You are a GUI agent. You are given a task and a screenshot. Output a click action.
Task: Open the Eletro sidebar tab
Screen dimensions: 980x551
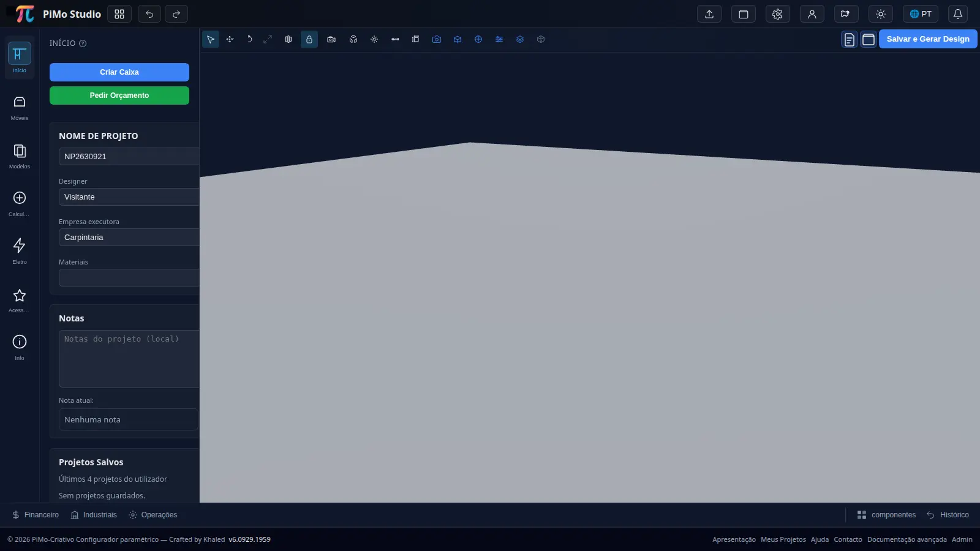click(20, 252)
